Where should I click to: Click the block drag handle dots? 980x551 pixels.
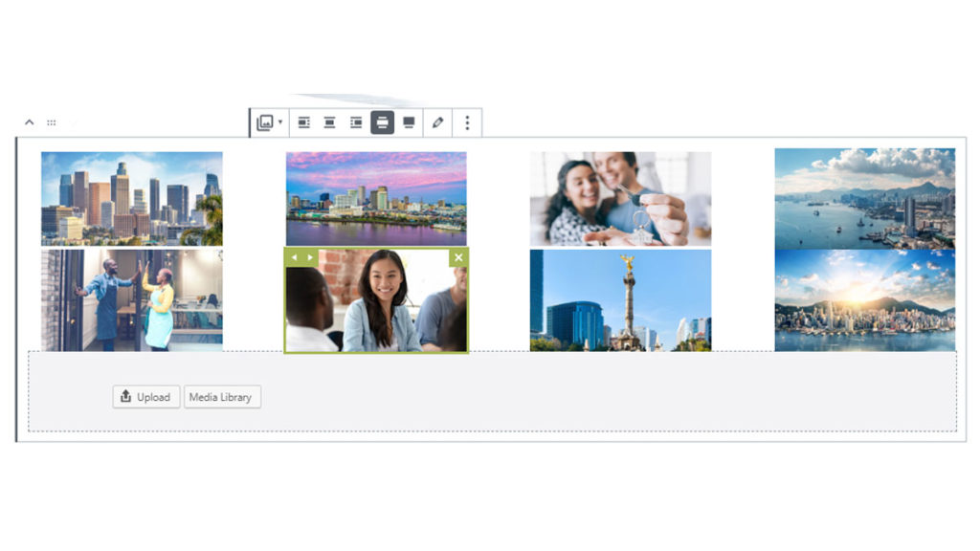click(x=52, y=122)
